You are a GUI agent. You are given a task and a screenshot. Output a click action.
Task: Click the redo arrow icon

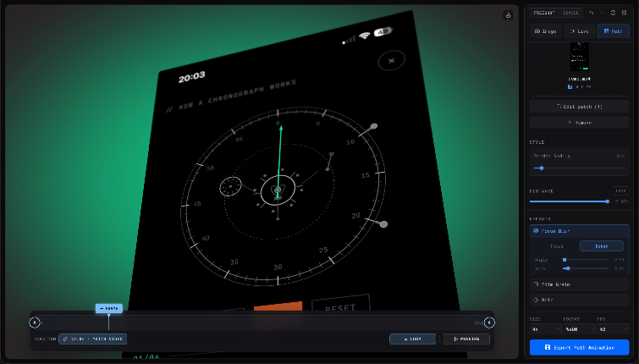click(602, 13)
